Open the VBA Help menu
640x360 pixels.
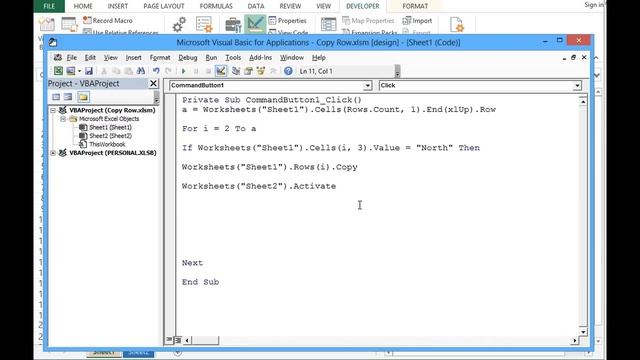click(319, 58)
